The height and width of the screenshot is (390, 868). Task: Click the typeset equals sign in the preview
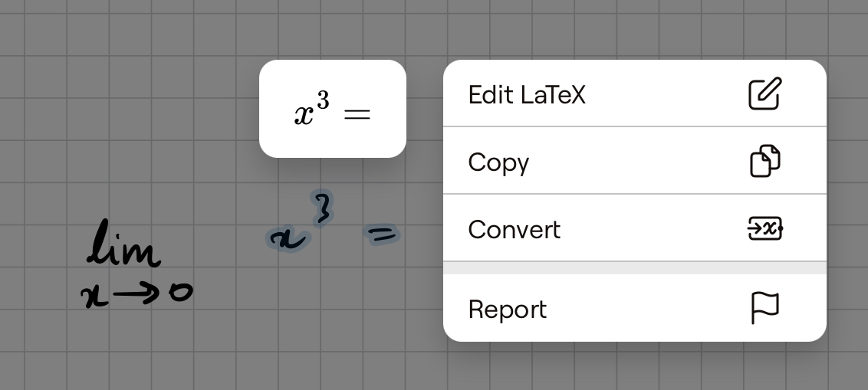pos(357,114)
